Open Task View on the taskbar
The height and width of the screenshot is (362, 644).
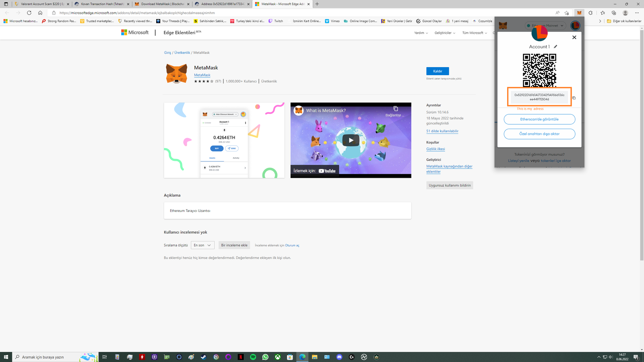(x=105, y=357)
